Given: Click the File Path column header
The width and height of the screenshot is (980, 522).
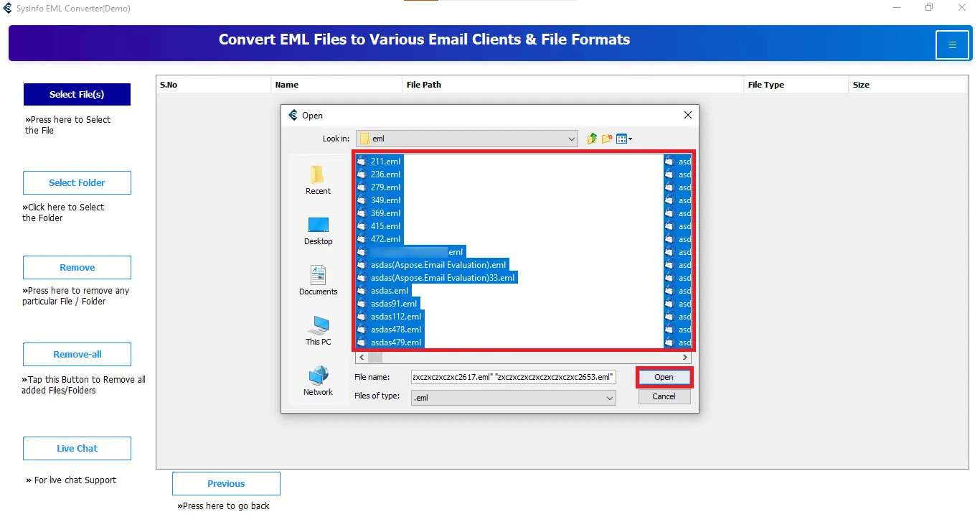Looking at the screenshot, I should click(574, 85).
